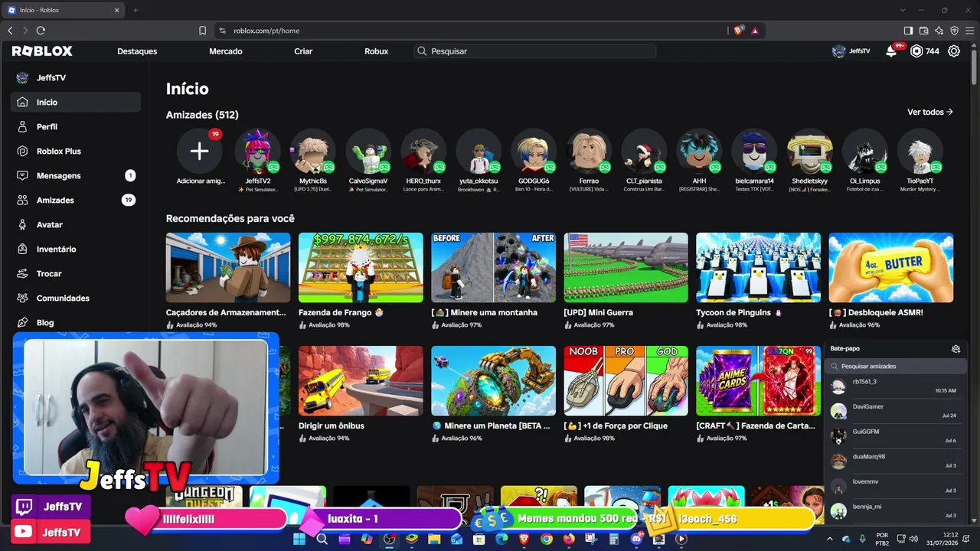Open Blog in the sidebar
The image size is (980, 551).
75,322
